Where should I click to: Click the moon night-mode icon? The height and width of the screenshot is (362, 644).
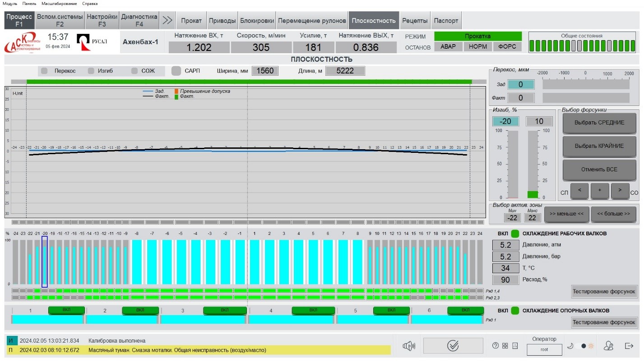pos(570,346)
